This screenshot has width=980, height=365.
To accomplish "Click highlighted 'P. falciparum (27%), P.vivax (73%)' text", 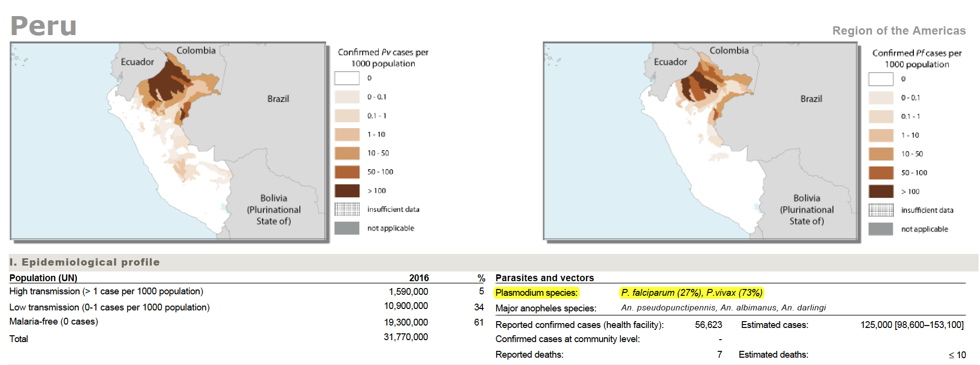I will [692, 292].
